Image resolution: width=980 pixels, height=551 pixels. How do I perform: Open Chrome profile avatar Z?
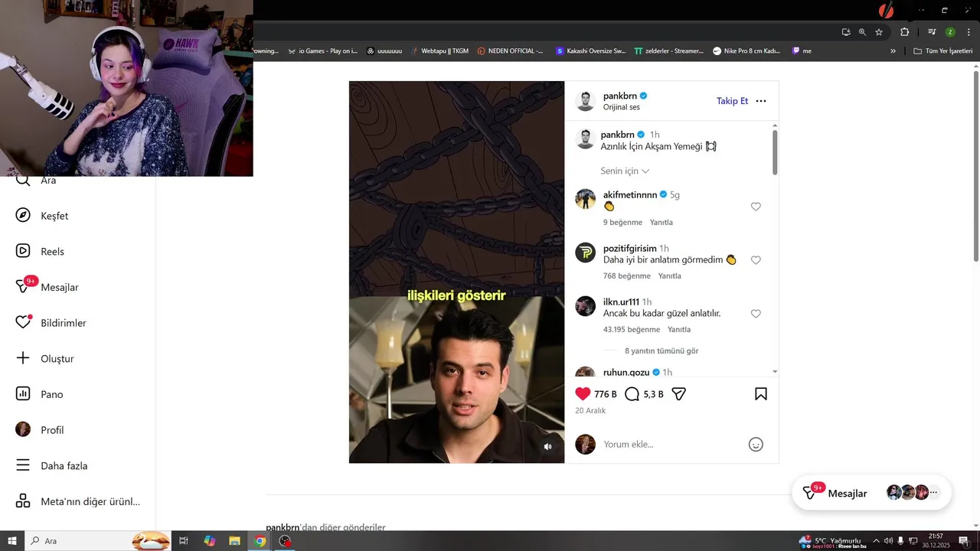(x=950, y=32)
